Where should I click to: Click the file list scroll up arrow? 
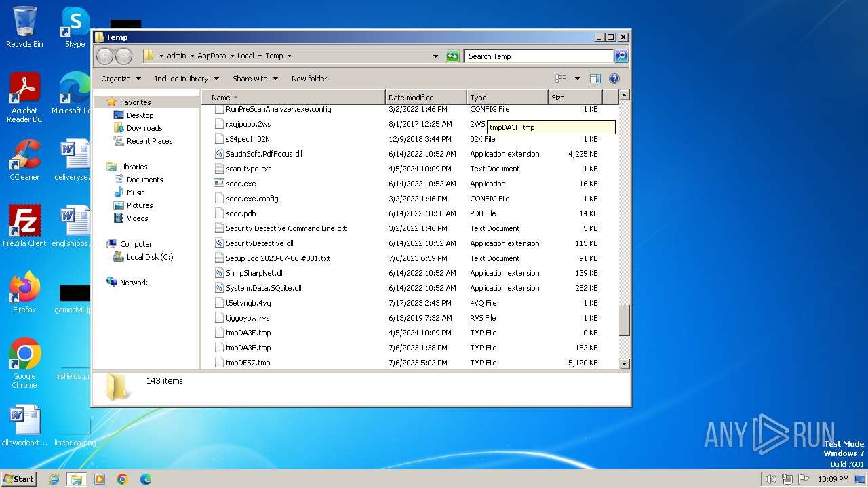click(x=625, y=96)
